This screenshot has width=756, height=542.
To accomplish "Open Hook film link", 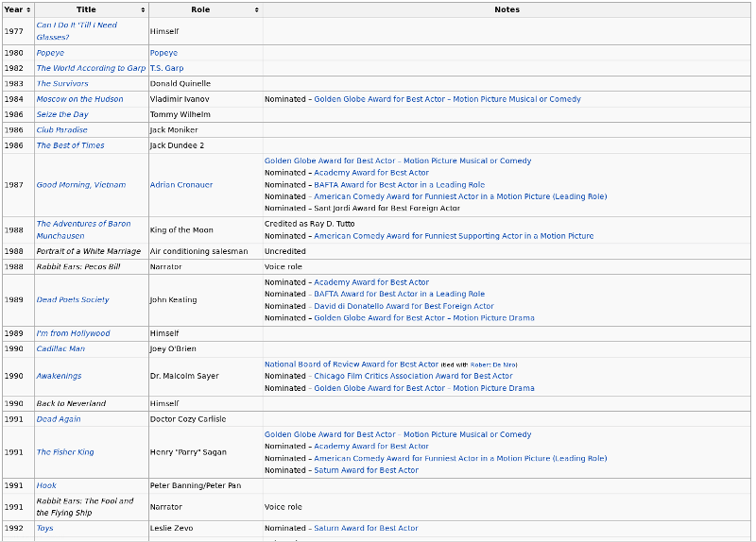I will pos(46,485).
